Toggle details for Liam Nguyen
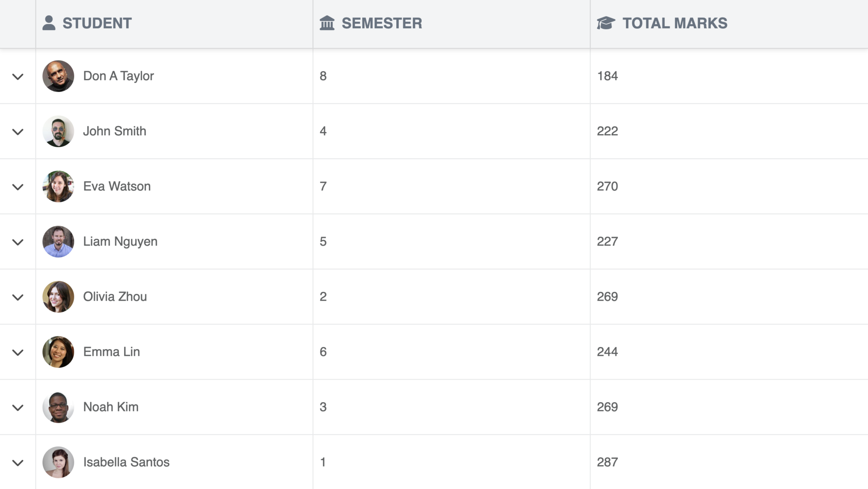The height and width of the screenshot is (489, 868). click(x=18, y=242)
